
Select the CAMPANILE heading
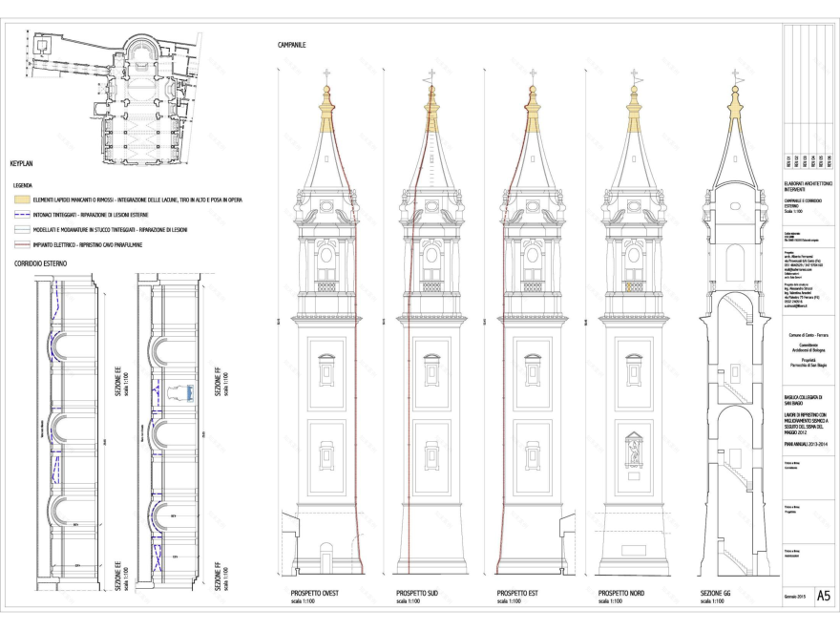click(x=292, y=45)
